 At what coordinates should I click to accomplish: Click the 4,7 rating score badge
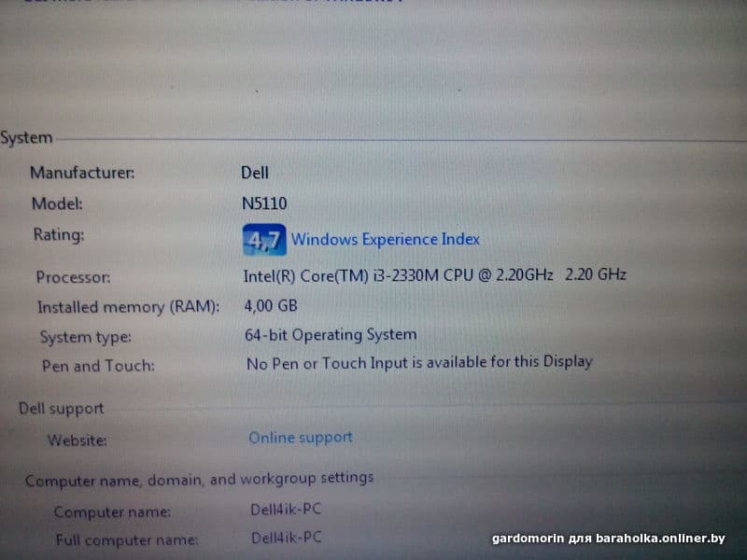pyautogui.click(x=264, y=240)
